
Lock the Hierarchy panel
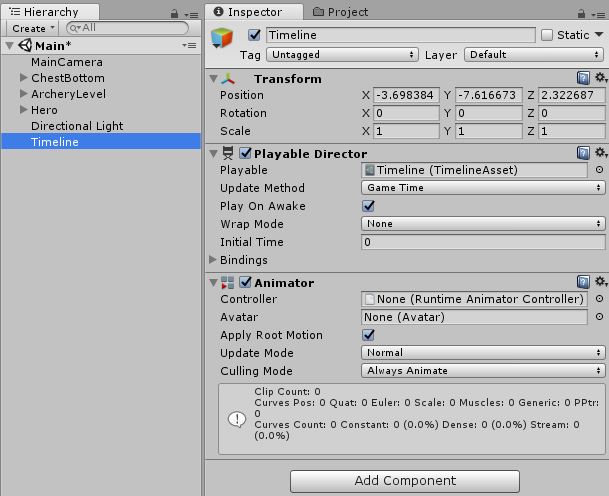pos(174,14)
